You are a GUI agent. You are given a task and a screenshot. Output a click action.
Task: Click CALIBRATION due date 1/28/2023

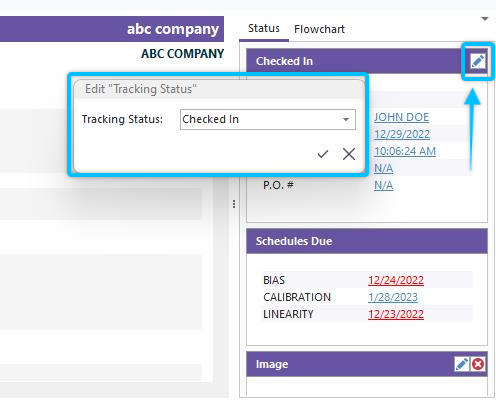(x=393, y=297)
